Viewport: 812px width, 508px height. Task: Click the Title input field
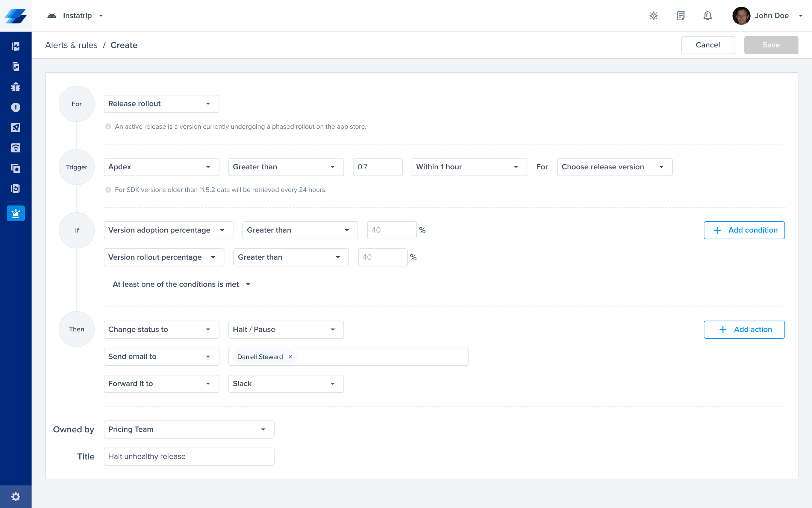(189, 456)
